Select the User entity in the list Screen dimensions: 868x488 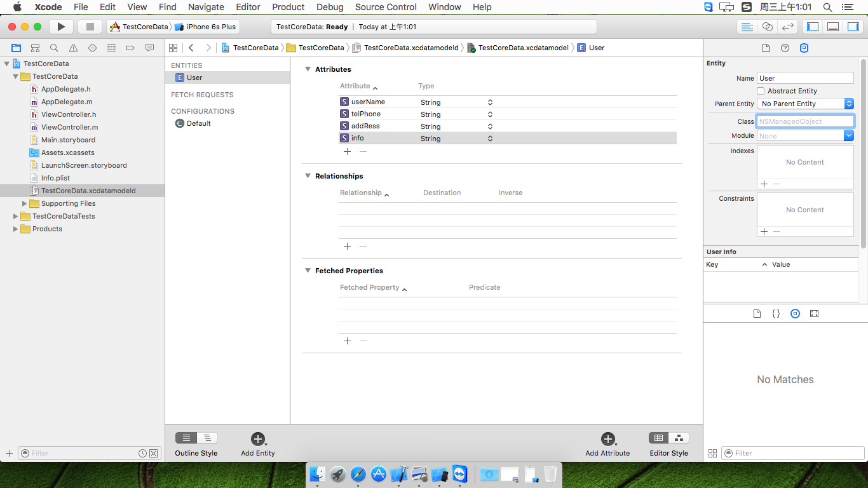coord(227,78)
